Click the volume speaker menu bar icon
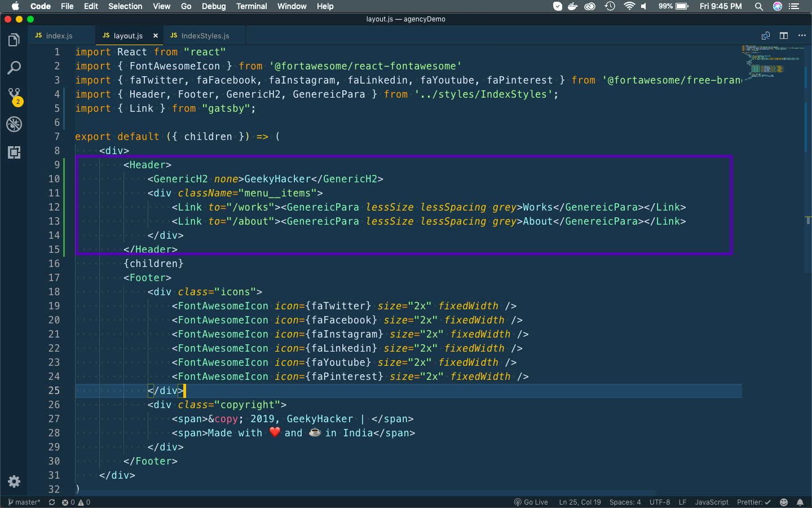 [x=644, y=6]
